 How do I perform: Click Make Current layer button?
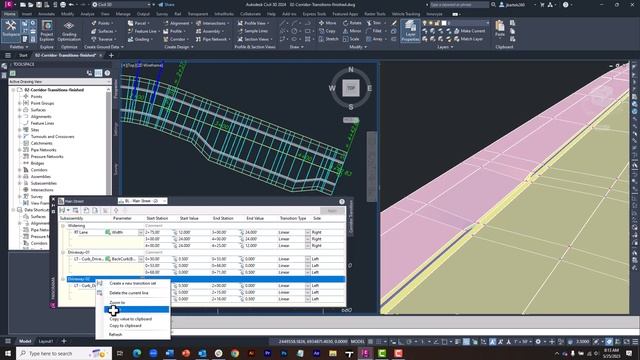coord(469,31)
